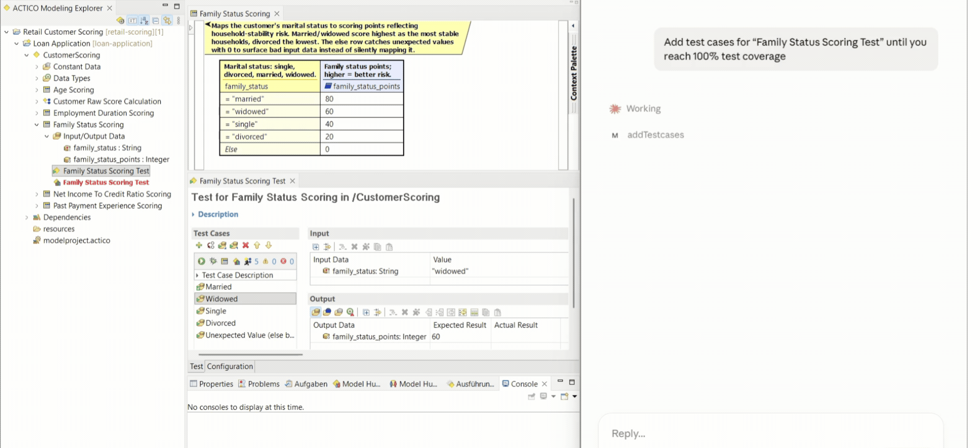The height and width of the screenshot is (448, 980).
Task: Select the Married test case
Action: point(246,287)
